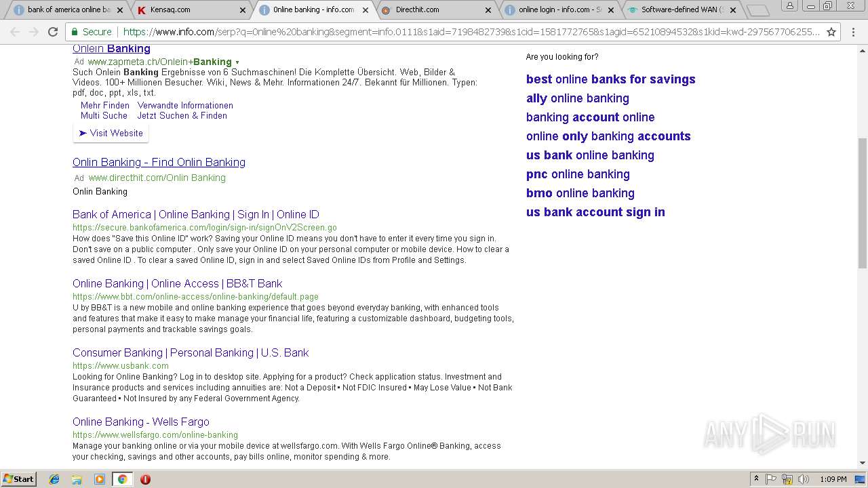Open the Opera taskbar icon

pyautogui.click(x=145, y=479)
